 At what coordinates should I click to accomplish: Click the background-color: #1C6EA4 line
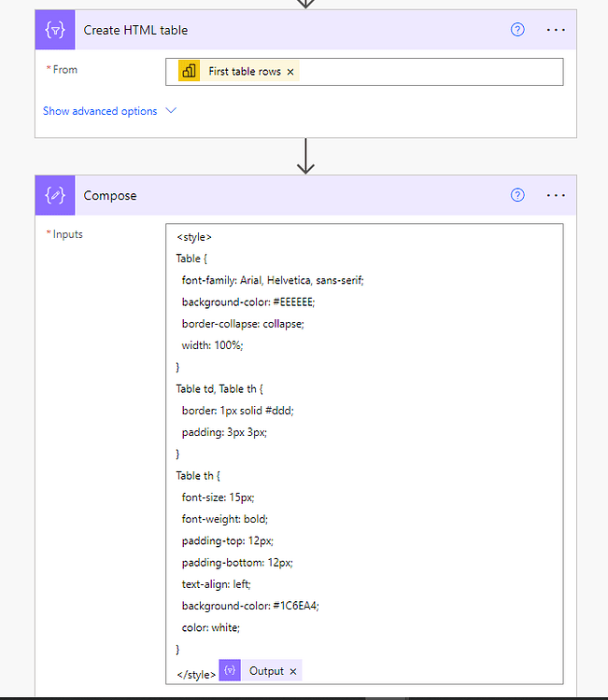tap(250, 606)
